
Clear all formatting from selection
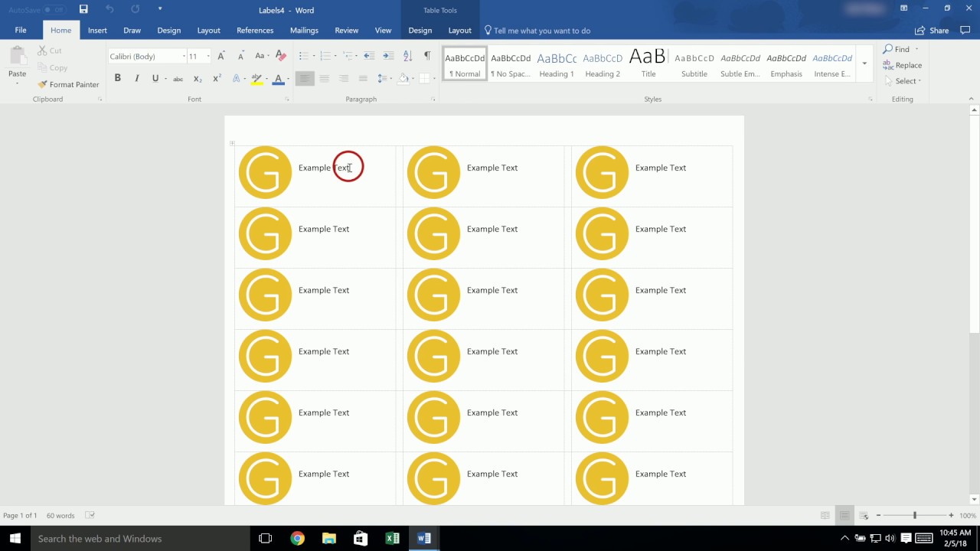280,56
